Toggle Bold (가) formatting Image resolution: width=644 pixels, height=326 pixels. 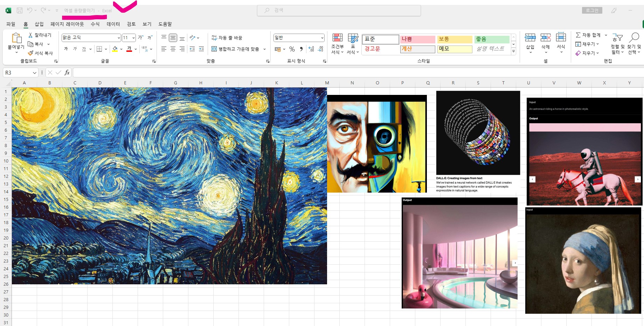[x=66, y=49]
